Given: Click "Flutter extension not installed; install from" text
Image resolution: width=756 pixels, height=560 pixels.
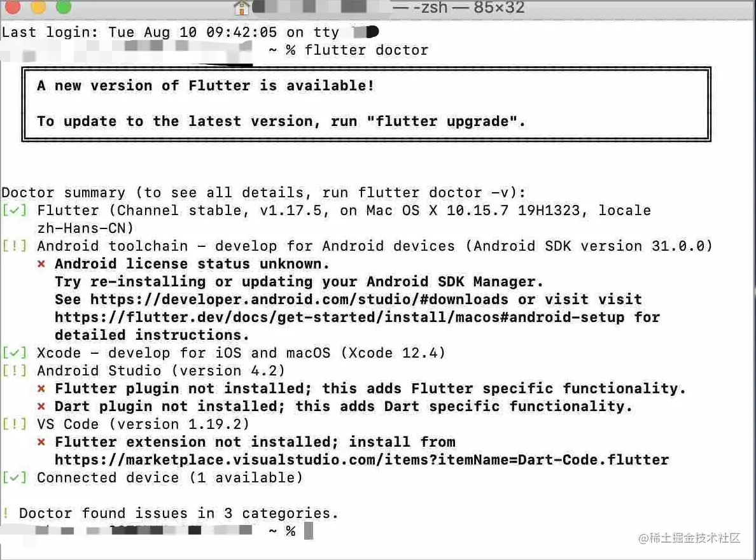Looking at the screenshot, I should [x=255, y=442].
